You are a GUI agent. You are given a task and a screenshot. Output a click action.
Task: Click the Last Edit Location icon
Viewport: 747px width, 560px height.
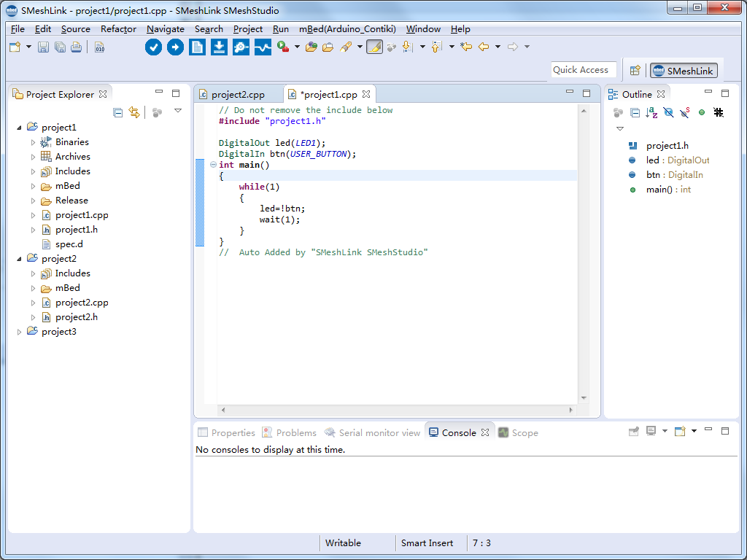(x=466, y=47)
